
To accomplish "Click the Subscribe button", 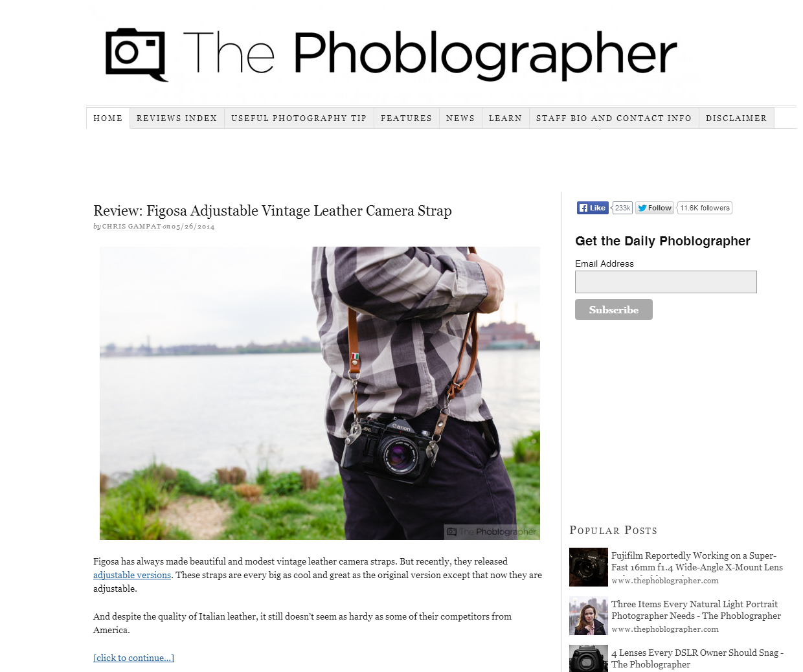I will point(614,309).
